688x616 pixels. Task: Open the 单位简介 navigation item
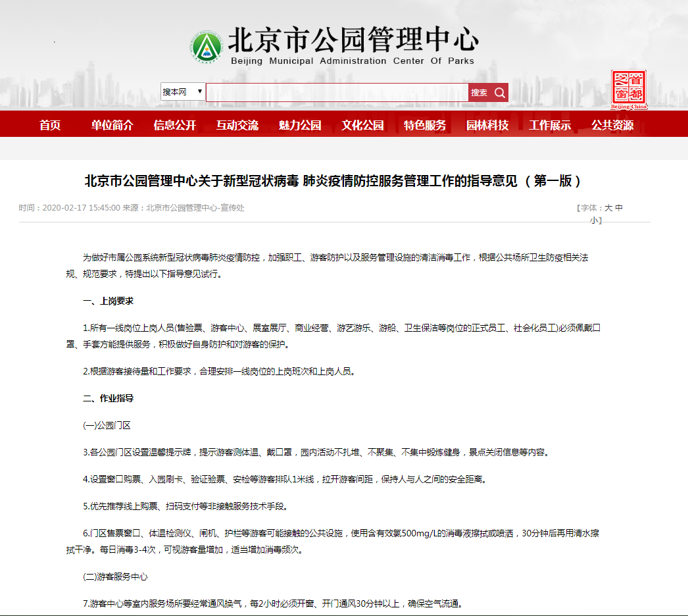coord(112,125)
